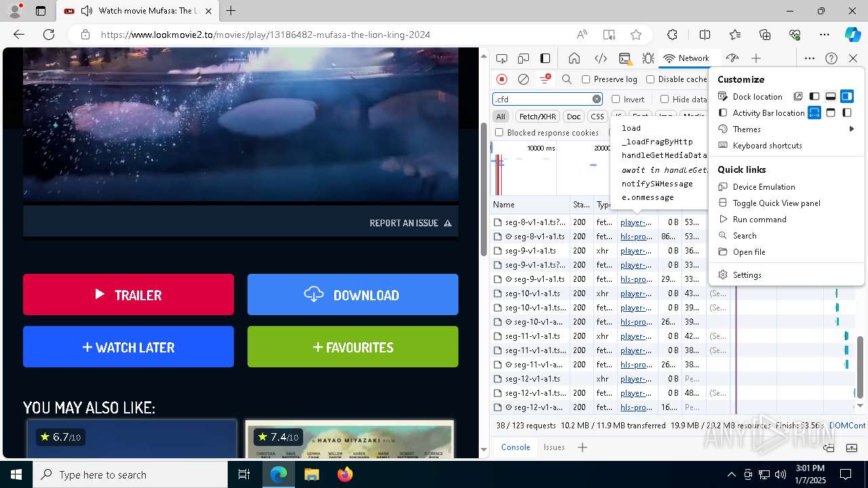Screen dimensions: 868x488
Task: Open Split screen icon in browser toolbar
Action: (x=705, y=35)
